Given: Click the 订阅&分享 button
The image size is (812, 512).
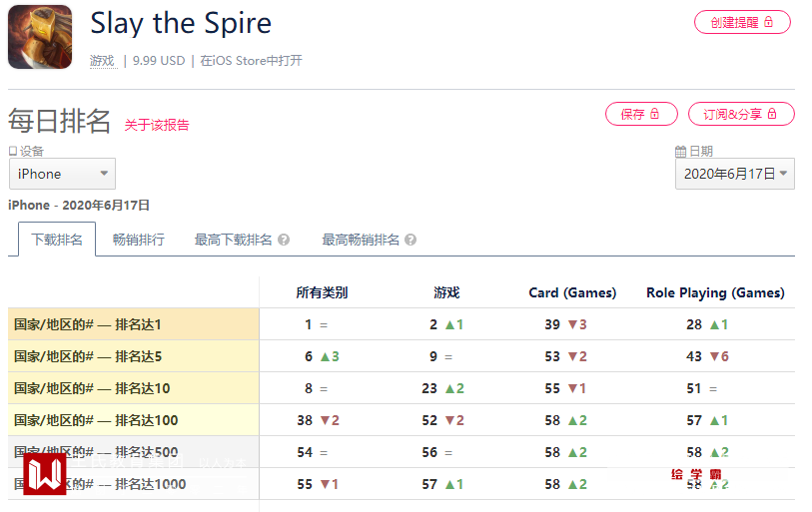Looking at the screenshot, I should tap(740, 114).
